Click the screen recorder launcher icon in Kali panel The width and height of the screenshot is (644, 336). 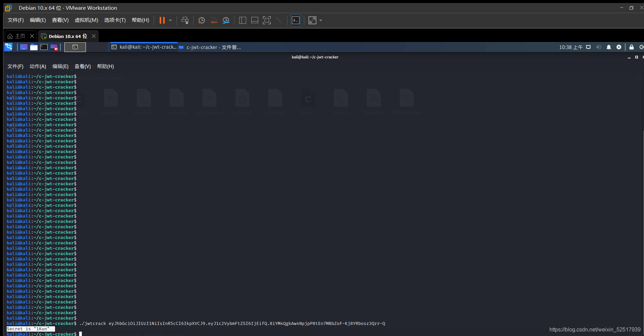click(x=54, y=47)
